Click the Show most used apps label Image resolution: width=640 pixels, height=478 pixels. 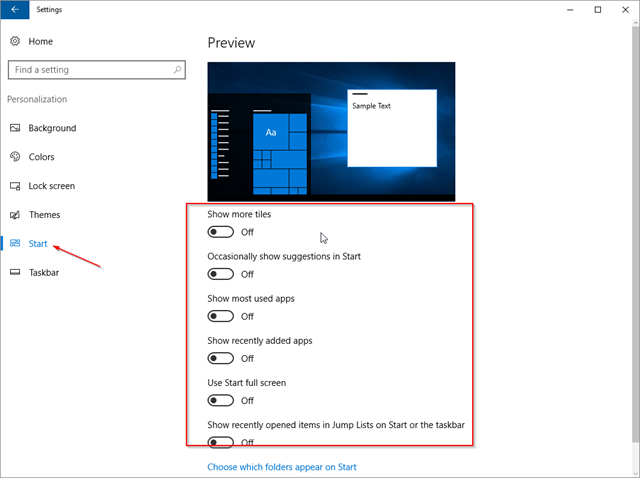(x=251, y=299)
